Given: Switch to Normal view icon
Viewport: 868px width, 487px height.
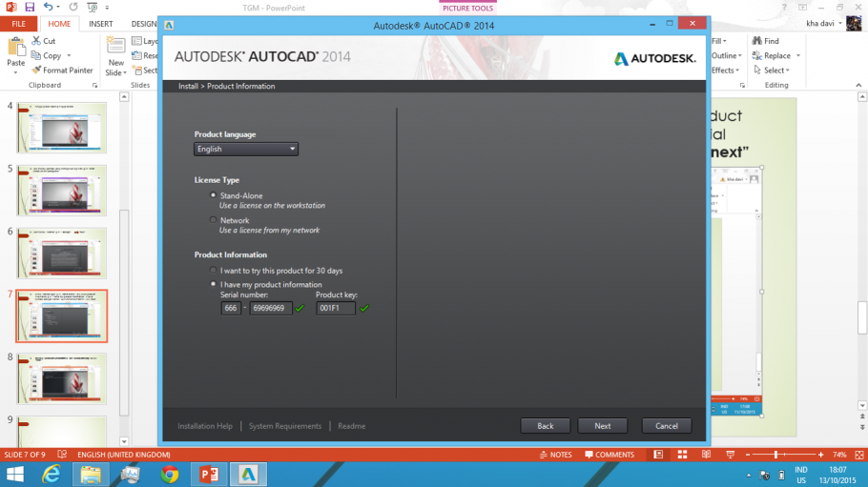Looking at the screenshot, I should (658, 455).
